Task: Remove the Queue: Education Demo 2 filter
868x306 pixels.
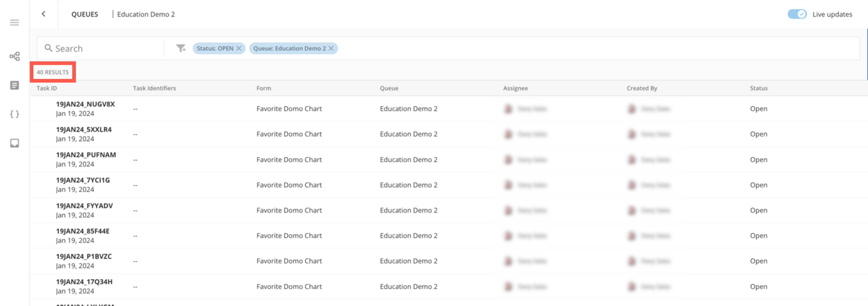Action: (331, 49)
